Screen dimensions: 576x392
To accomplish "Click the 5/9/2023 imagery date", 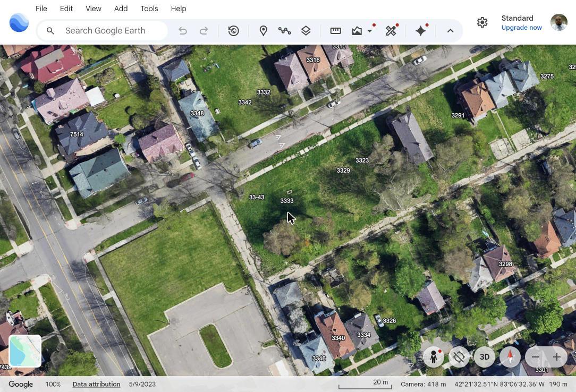I will coord(142,384).
